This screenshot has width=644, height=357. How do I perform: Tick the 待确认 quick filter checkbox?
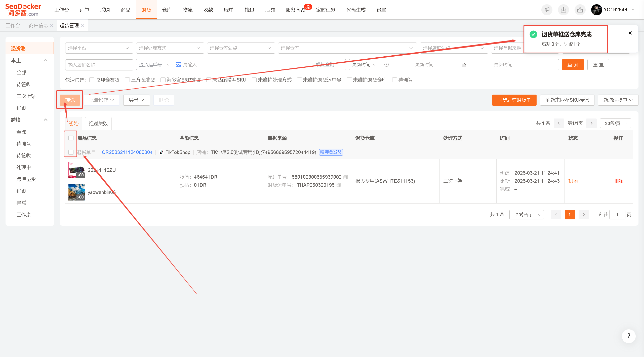click(x=395, y=80)
